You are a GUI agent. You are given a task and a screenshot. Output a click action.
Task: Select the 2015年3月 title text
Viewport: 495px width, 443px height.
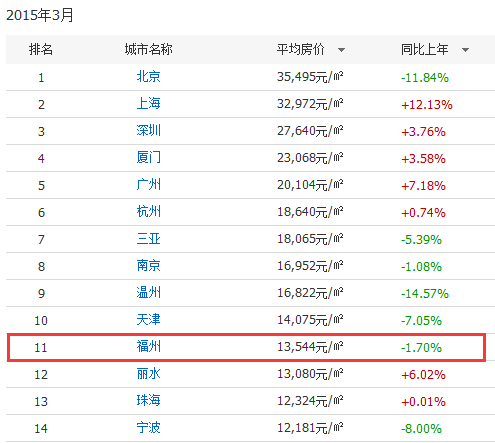tap(40, 15)
